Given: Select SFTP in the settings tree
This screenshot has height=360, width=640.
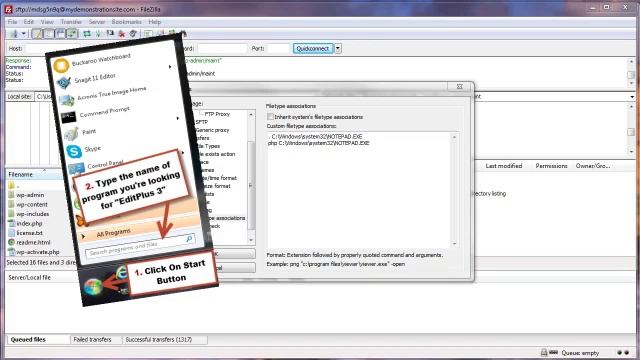Looking at the screenshot, I should 202,122.
